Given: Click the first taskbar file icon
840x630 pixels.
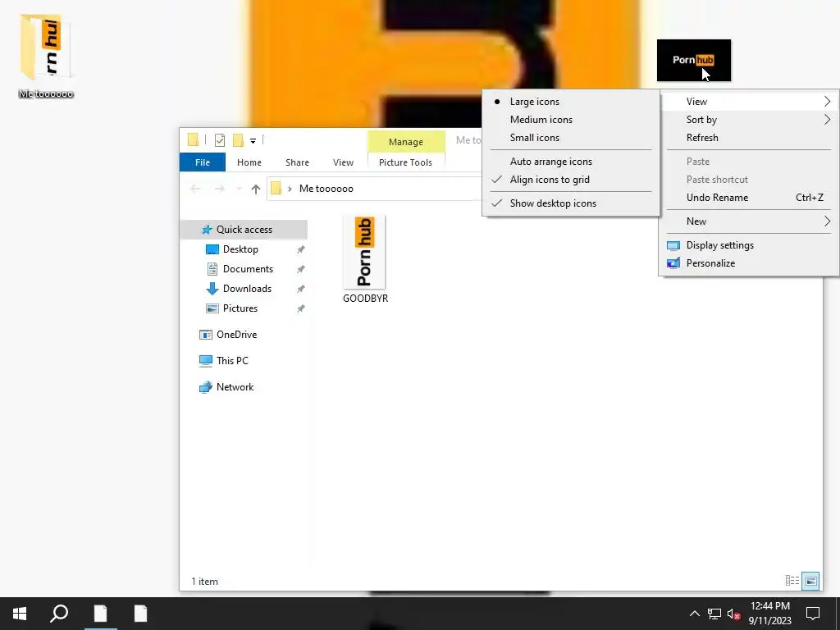Looking at the screenshot, I should (x=100, y=614).
